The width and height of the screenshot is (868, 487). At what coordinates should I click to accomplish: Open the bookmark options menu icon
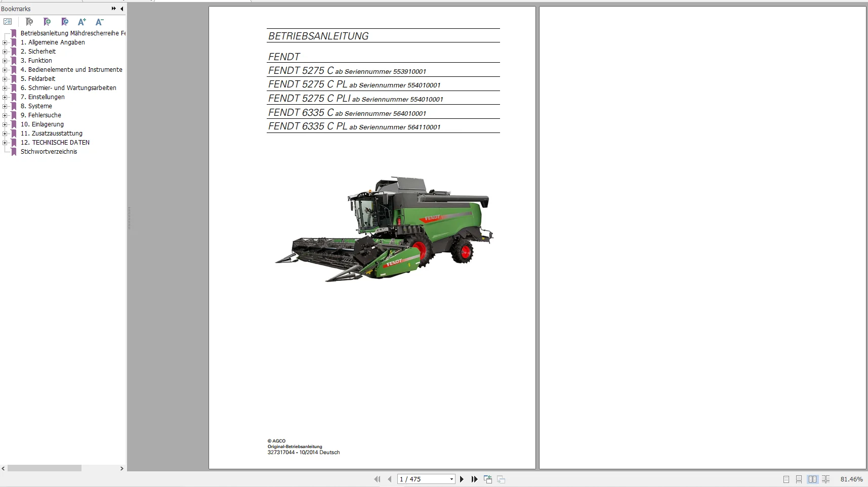click(8, 22)
